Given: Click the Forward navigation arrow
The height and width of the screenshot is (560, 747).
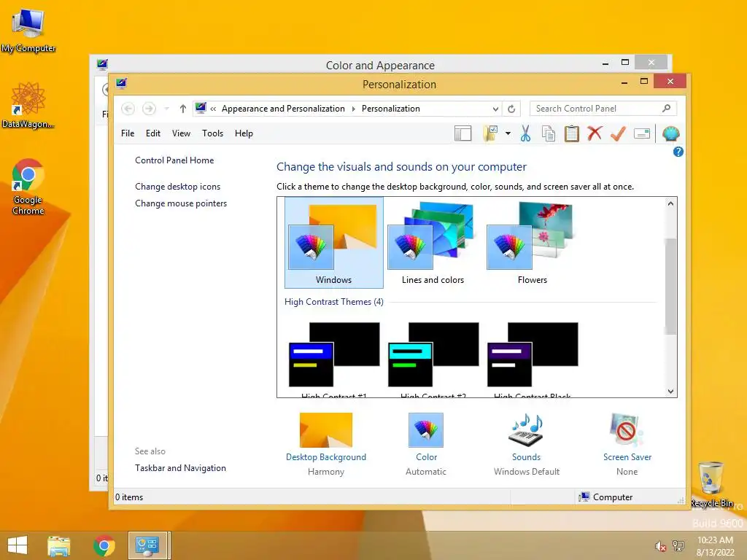Looking at the screenshot, I should click(x=149, y=109).
